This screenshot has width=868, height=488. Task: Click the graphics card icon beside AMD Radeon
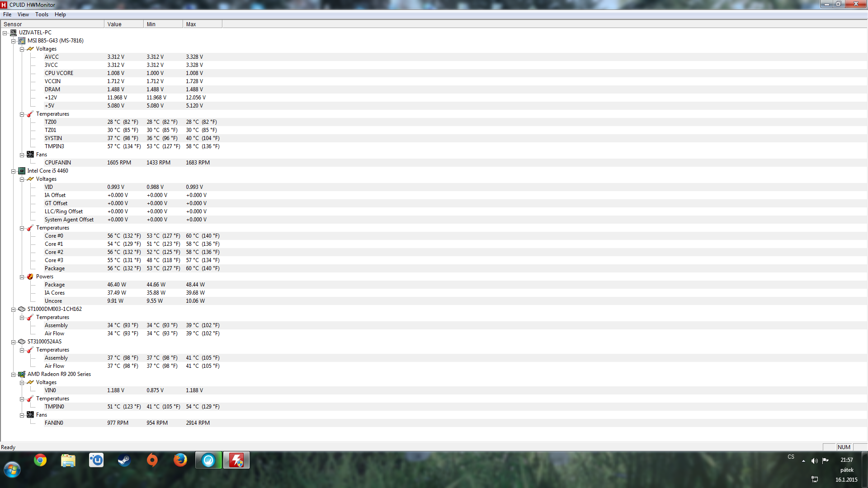22,374
